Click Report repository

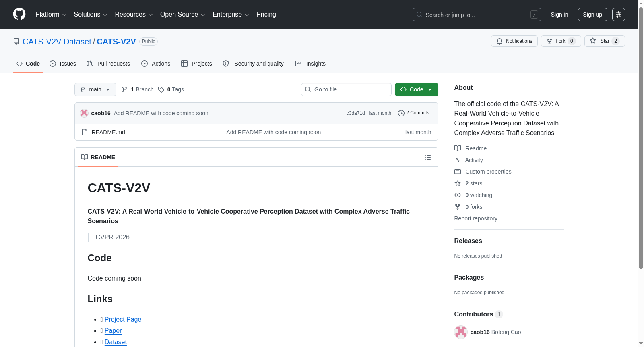(476, 218)
